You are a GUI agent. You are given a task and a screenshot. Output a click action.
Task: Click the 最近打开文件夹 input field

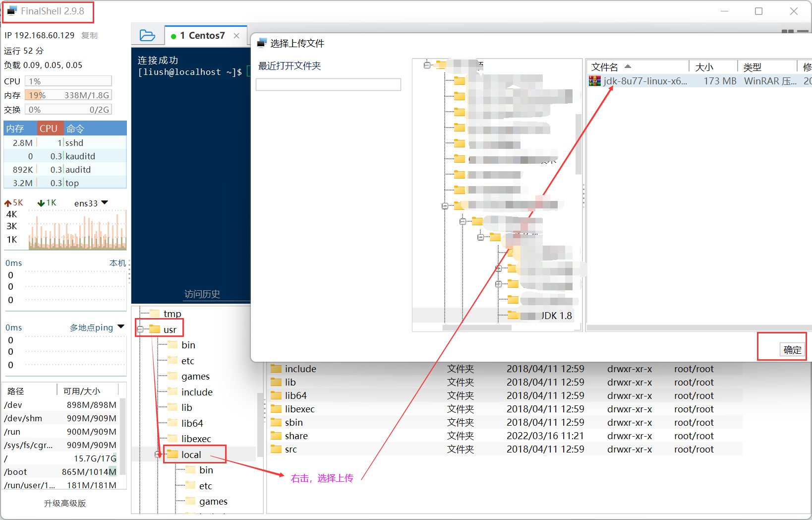pos(328,84)
